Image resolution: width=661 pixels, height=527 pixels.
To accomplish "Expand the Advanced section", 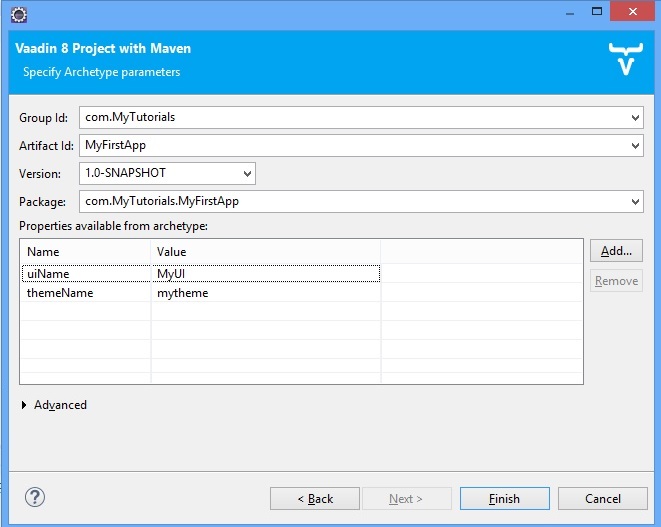I will coord(24,405).
